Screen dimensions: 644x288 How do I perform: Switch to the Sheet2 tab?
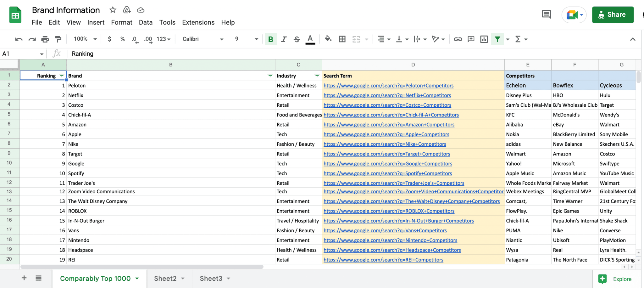(169, 279)
